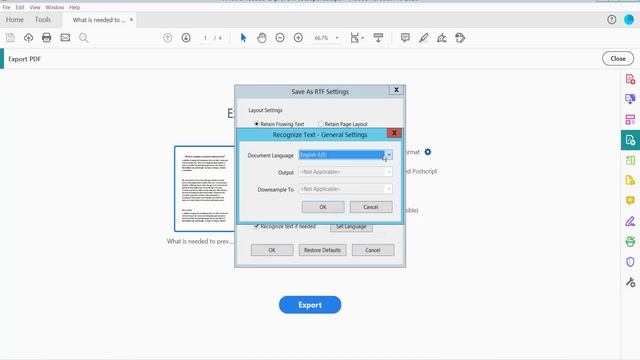This screenshot has height=360, width=640.
Task: Click Cancel in Save As RTF Settings
Action: point(373,250)
